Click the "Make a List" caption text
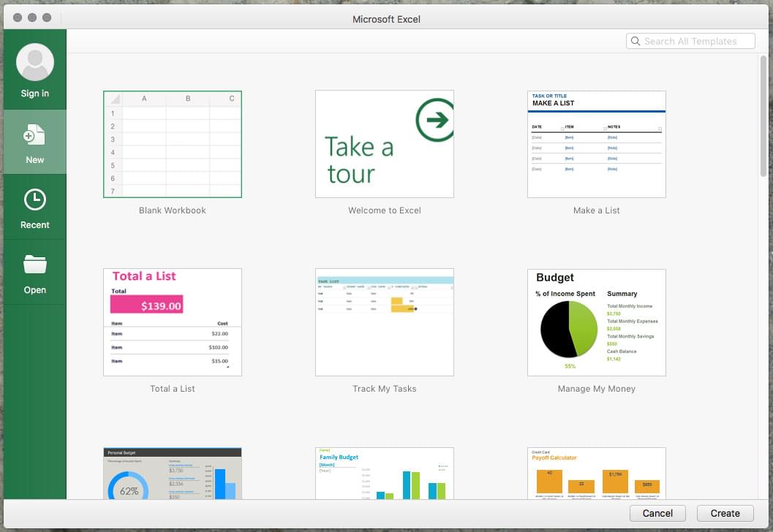The width and height of the screenshot is (773, 532). [x=597, y=210]
